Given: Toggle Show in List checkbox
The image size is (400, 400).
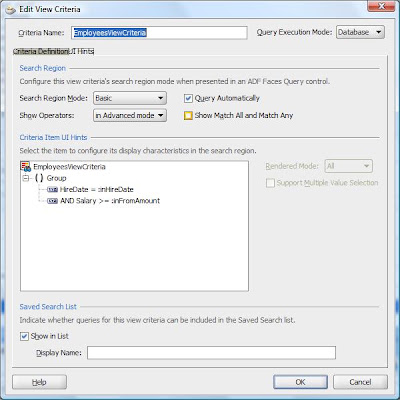Looking at the screenshot, I should (x=24, y=336).
